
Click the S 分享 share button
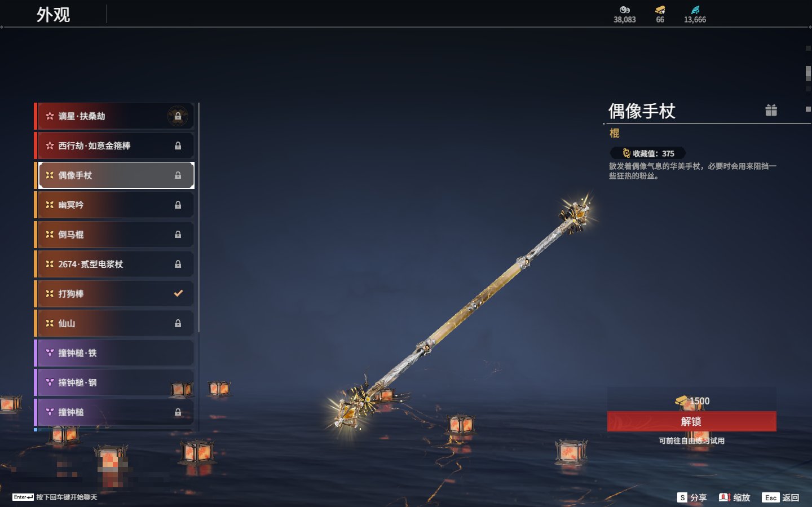point(692,497)
